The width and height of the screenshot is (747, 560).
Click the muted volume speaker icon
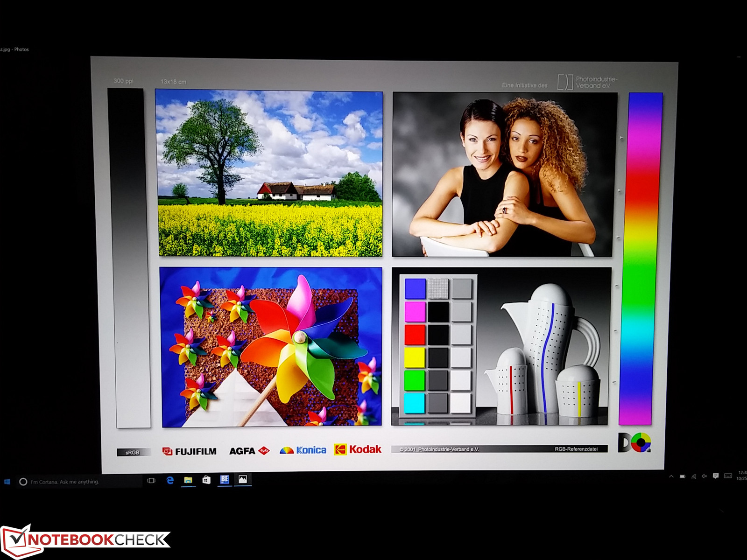coord(704,476)
